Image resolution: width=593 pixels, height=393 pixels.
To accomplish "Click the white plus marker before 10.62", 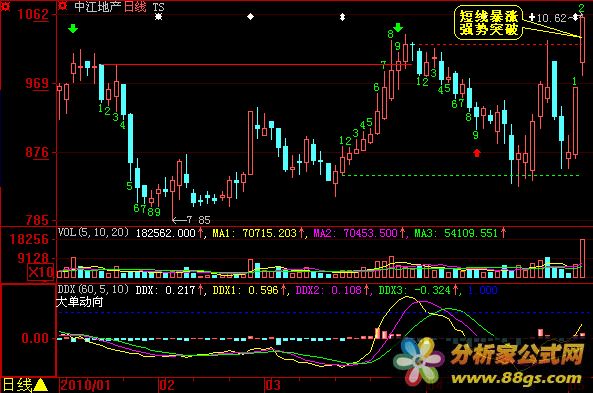I will [x=532, y=17].
